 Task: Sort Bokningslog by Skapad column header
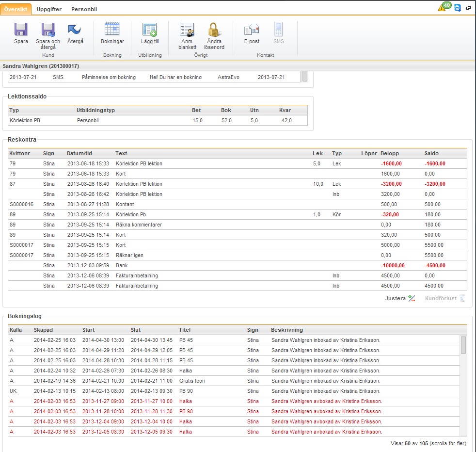(43, 330)
